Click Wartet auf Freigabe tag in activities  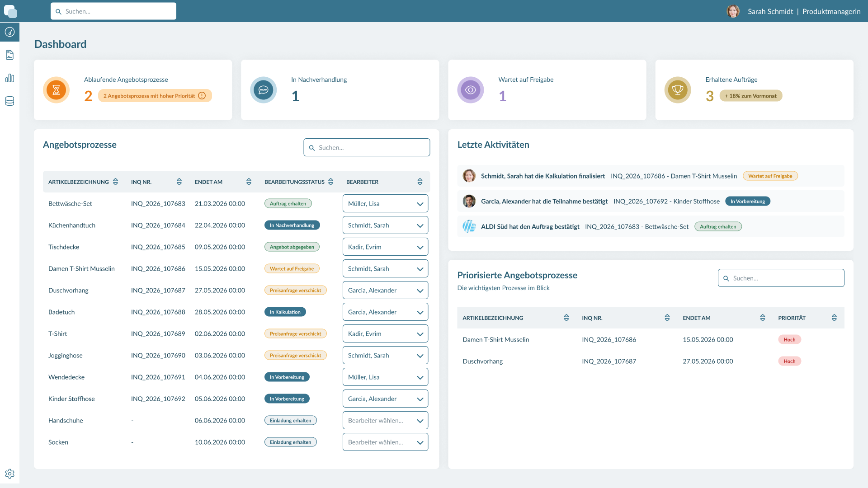tap(770, 176)
